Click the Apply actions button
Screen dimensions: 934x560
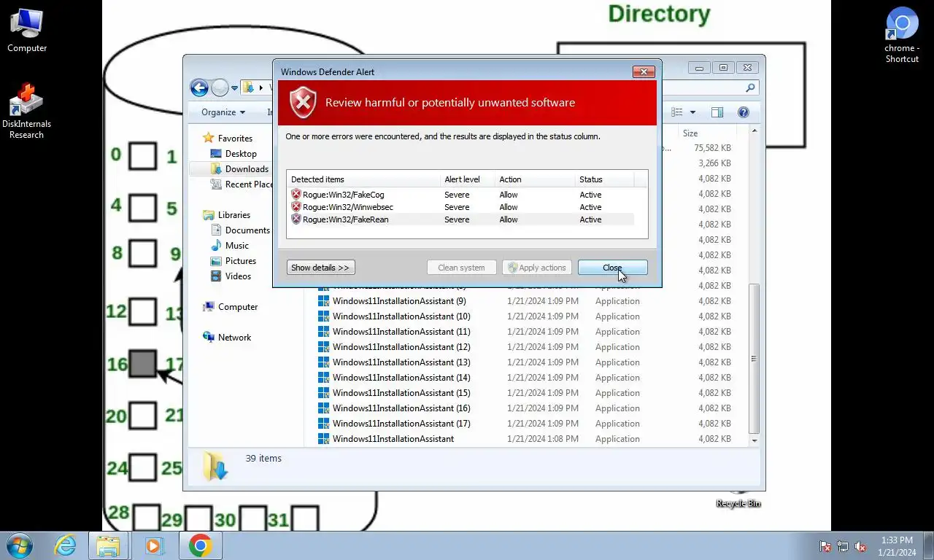point(537,268)
